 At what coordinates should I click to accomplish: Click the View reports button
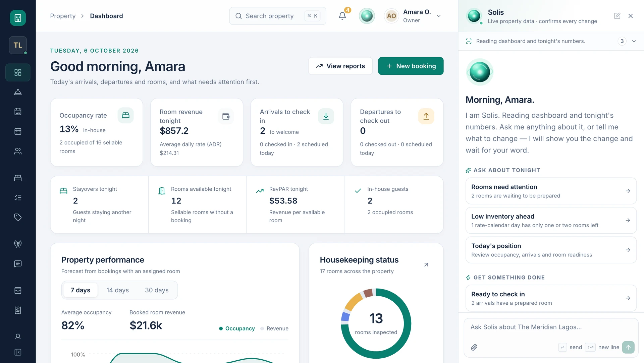tap(340, 66)
